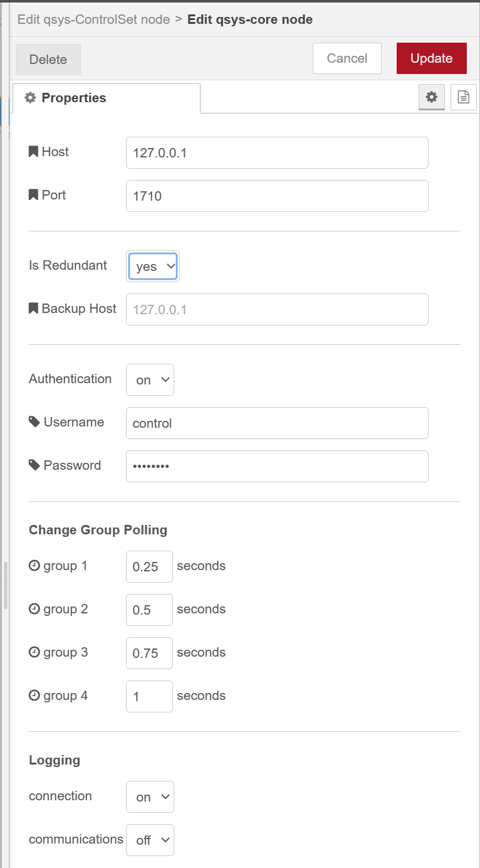The width and height of the screenshot is (480, 868).
Task: Click the node settings gear icon
Action: (x=431, y=97)
